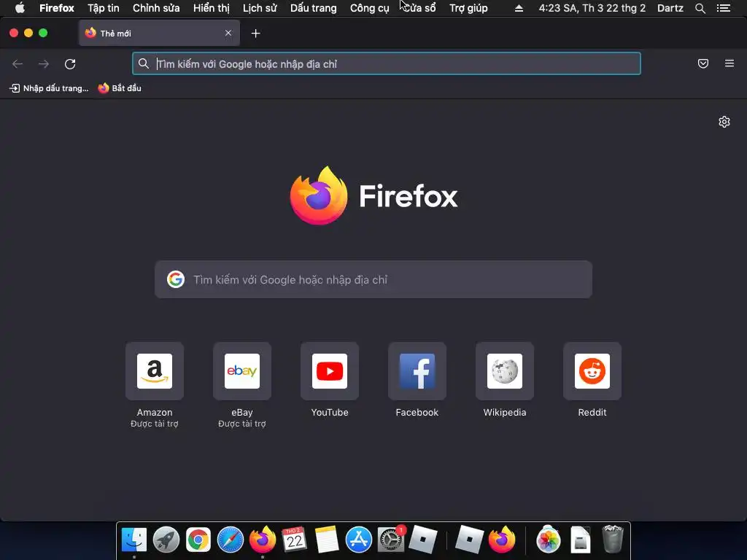Open the Pocket save icon in toolbar
The width and height of the screenshot is (747, 560).
click(703, 63)
